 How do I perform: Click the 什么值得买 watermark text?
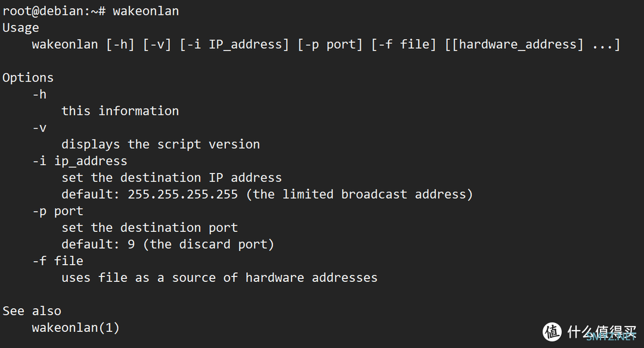[x=602, y=331]
